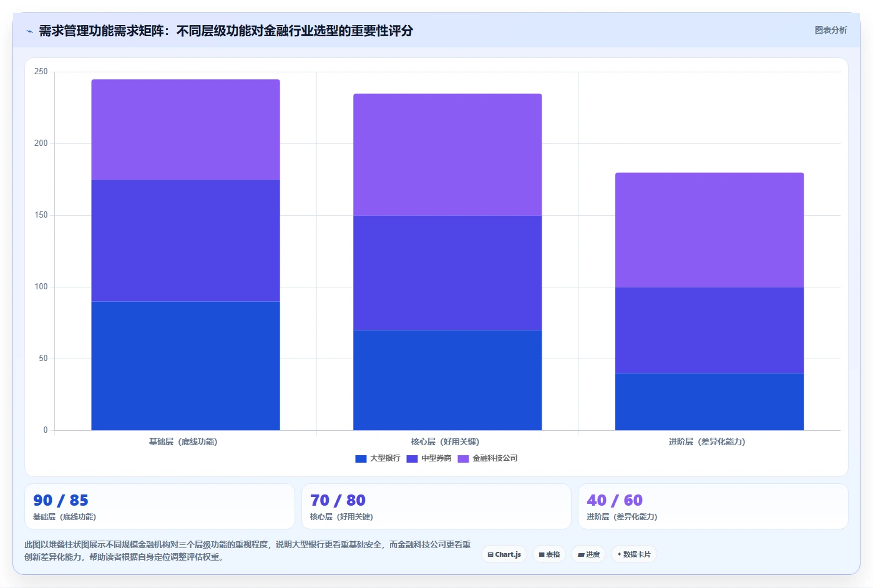The width and height of the screenshot is (873, 588).
Task: Click the 100 y-axis value
Action: tap(41, 287)
